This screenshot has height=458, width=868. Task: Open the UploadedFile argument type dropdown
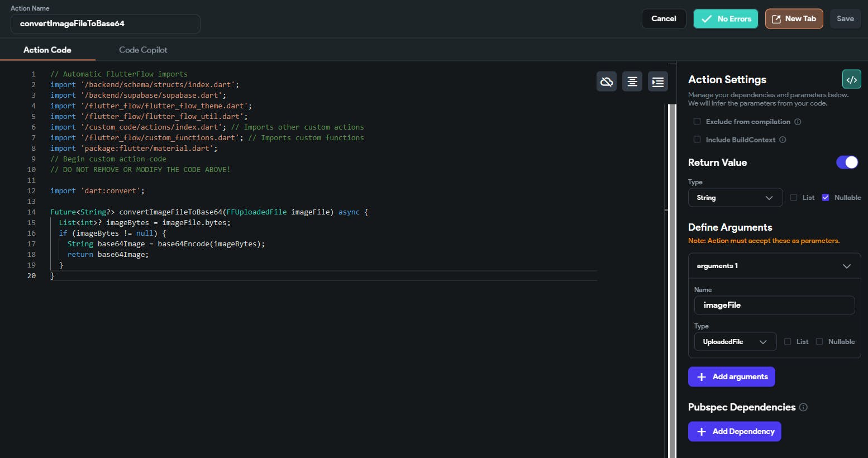pyautogui.click(x=735, y=342)
